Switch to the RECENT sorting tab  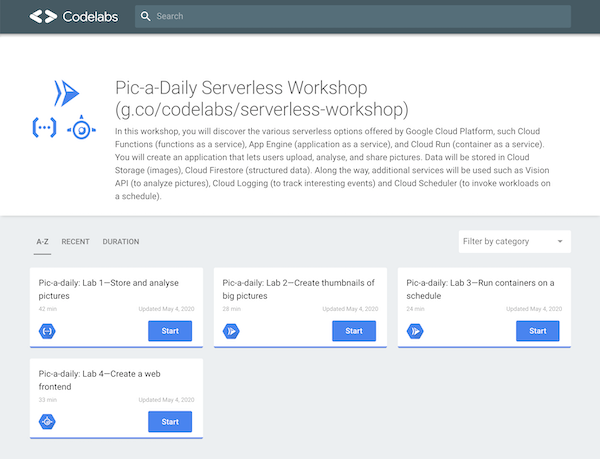(x=75, y=242)
